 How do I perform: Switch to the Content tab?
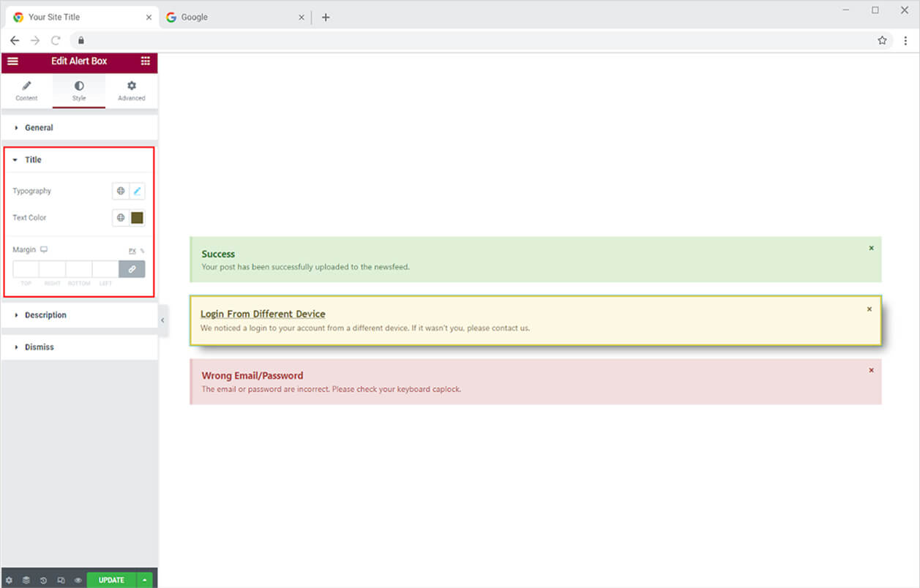point(26,91)
